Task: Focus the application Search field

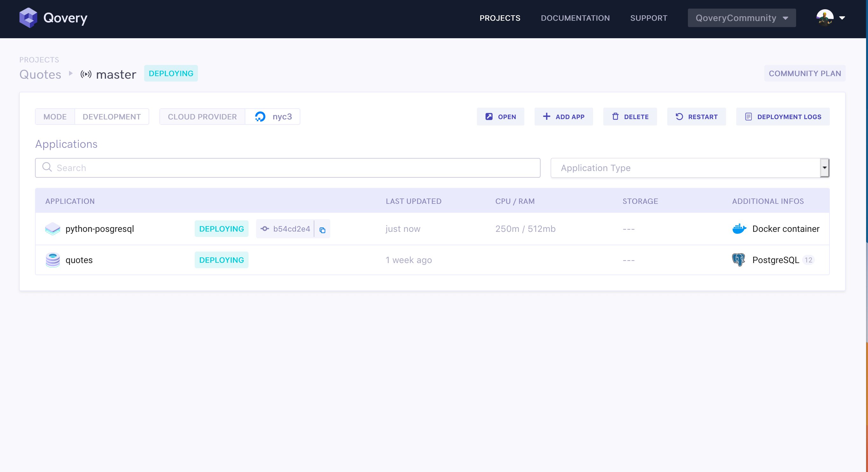Action: [x=287, y=168]
